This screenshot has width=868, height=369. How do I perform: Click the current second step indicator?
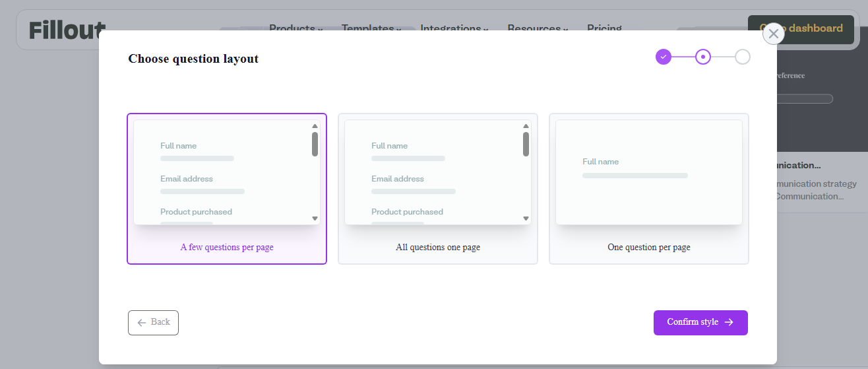click(x=703, y=57)
